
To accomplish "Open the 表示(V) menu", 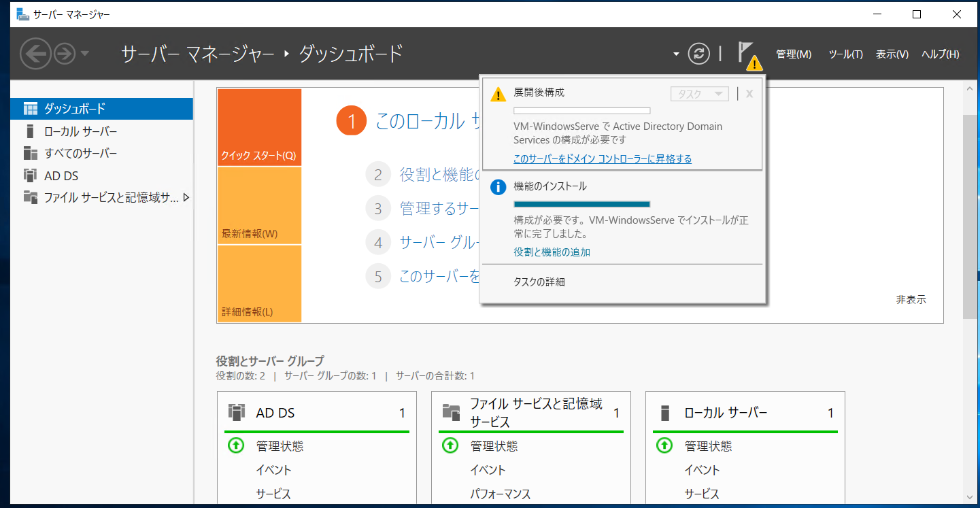I will (892, 54).
